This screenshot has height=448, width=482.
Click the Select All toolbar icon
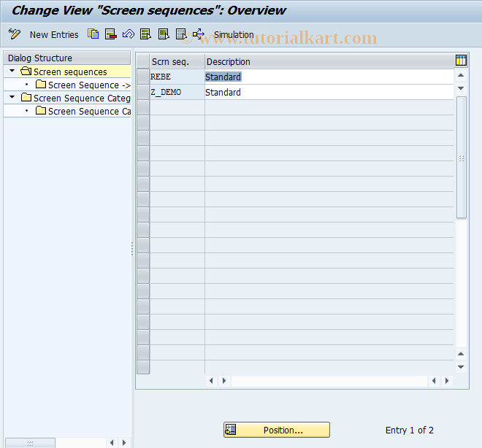pyautogui.click(x=146, y=34)
